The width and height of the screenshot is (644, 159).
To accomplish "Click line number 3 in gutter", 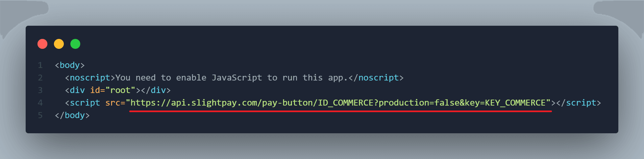I will (x=40, y=90).
